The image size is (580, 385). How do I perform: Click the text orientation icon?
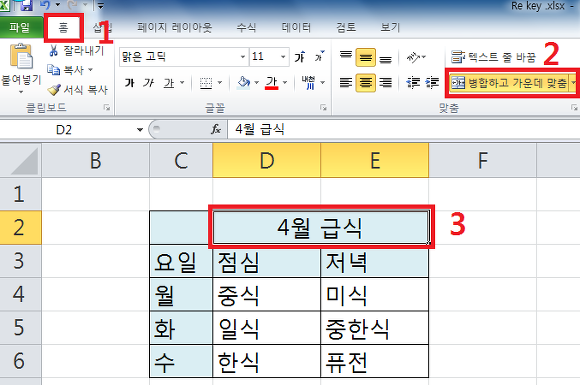(413, 57)
